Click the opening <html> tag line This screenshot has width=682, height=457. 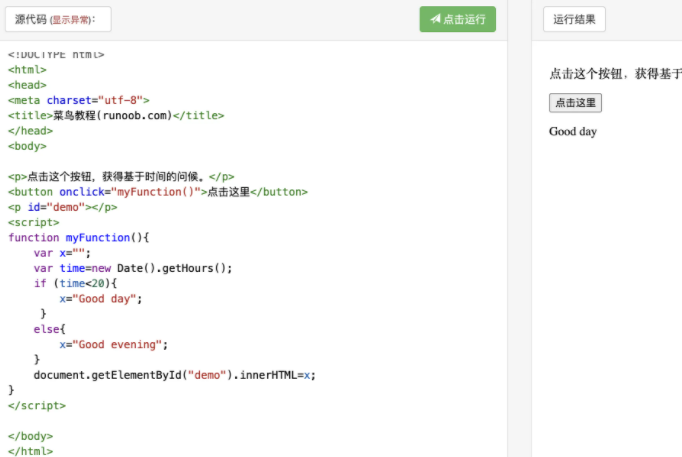pyautogui.click(x=27, y=70)
